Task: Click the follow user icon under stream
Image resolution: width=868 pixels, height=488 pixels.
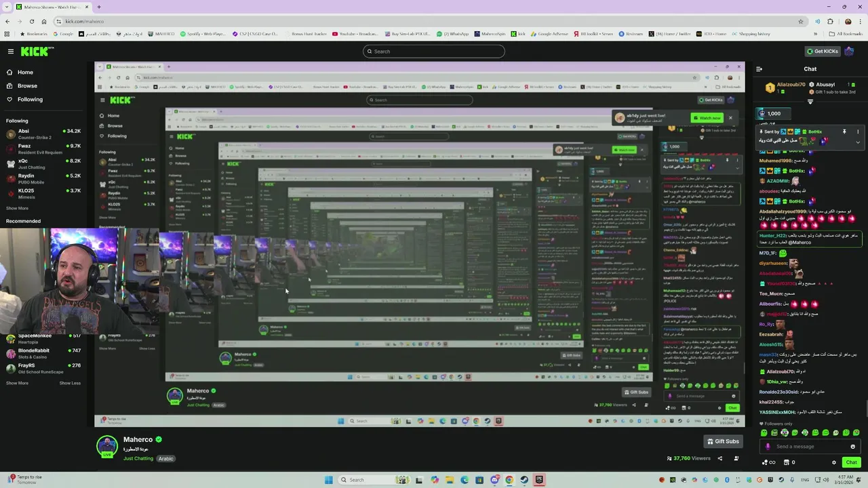Action: [736, 459]
